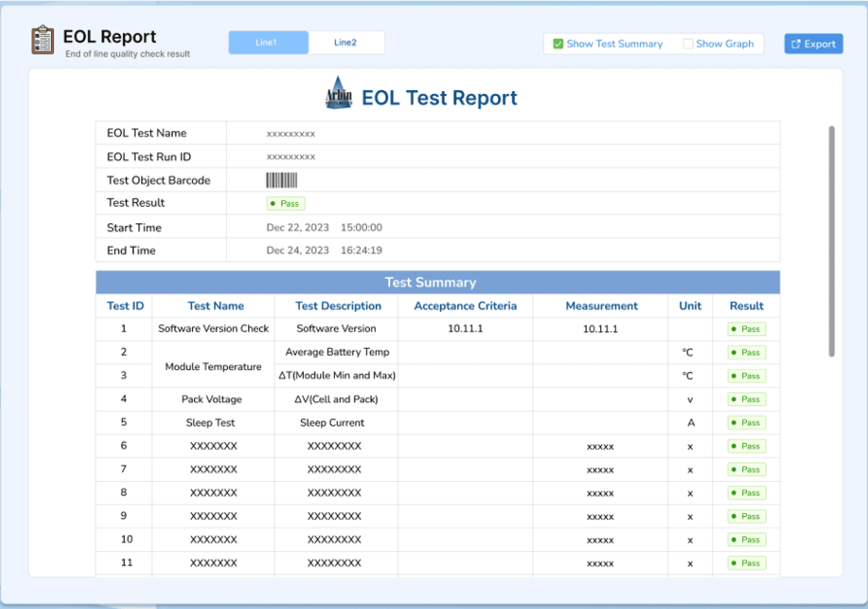Screen dimensions: 868x609
Task: Click the Start Time value Dec 22, 2023
Action: pyautogui.click(x=298, y=227)
